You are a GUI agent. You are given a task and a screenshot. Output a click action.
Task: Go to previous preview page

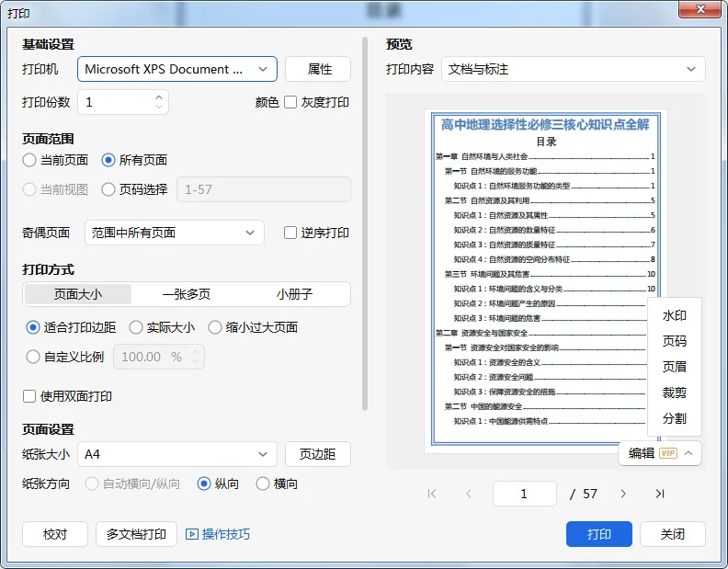pyautogui.click(x=469, y=494)
